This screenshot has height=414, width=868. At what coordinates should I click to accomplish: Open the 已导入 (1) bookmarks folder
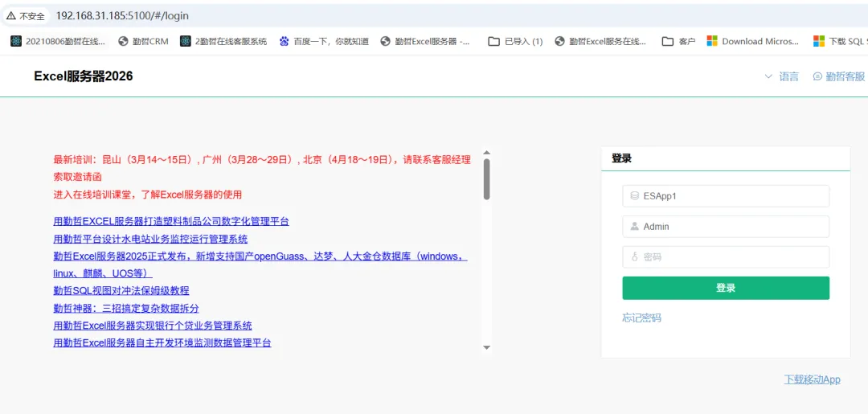coord(515,41)
